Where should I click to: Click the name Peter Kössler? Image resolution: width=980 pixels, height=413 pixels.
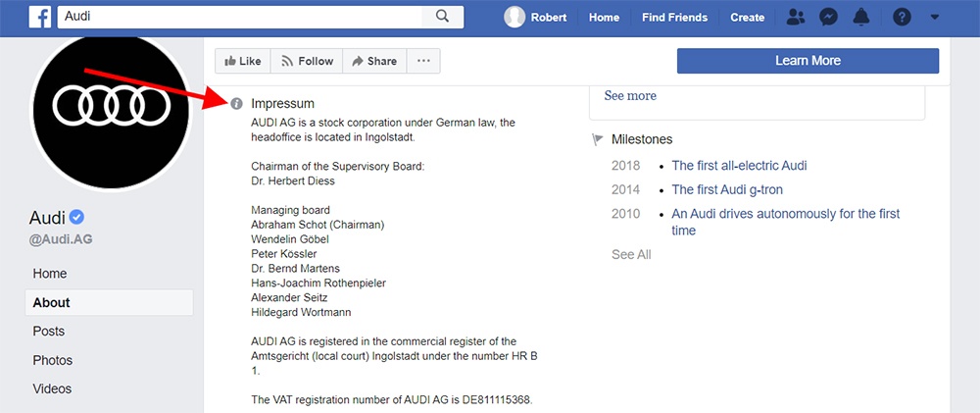pyautogui.click(x=284, y=254)
